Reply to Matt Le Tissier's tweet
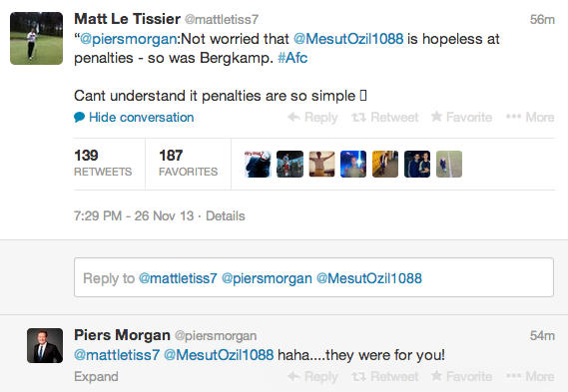The height and width of the screenshot is (392, 568). 313,118
